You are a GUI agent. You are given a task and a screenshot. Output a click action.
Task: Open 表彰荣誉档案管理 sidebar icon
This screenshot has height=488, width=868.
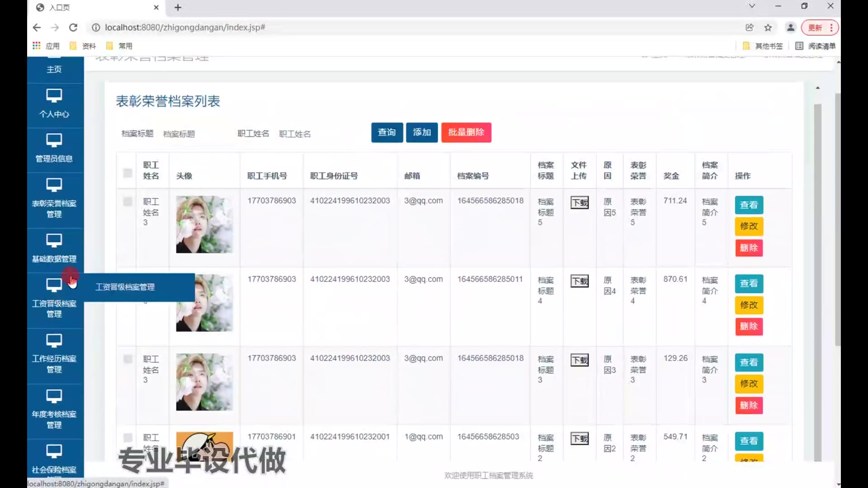click(54, 185)
